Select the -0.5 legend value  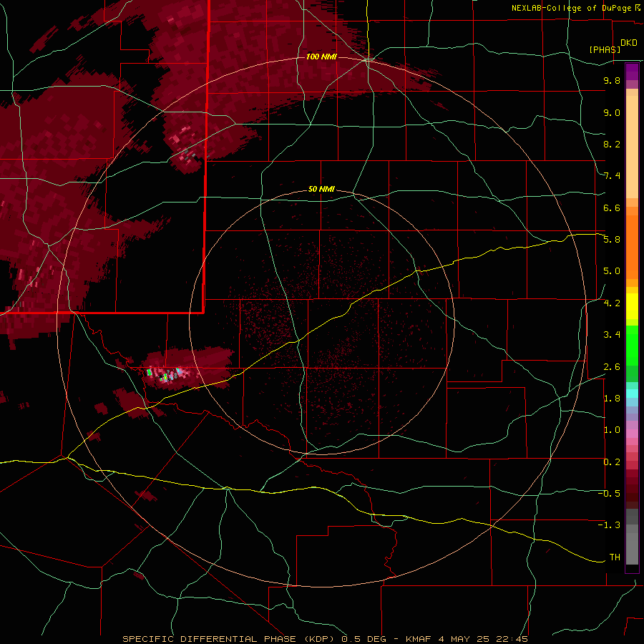click(x=609, y=494)
